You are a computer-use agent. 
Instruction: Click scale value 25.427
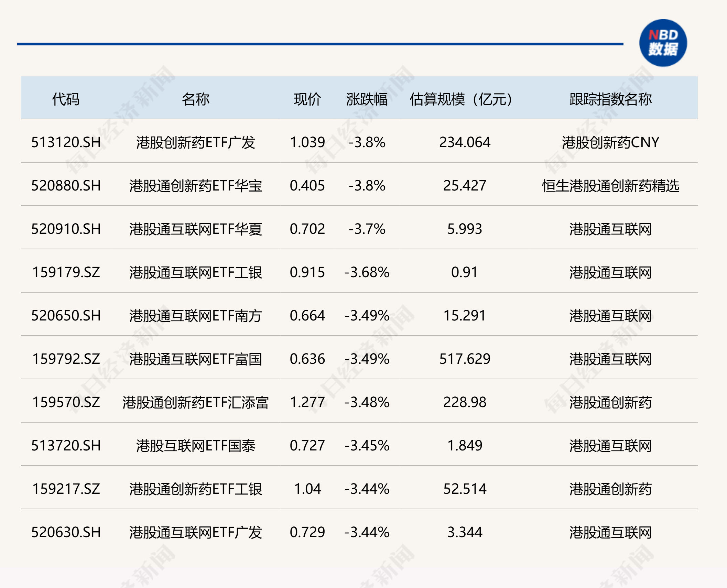click(x=465, y=186)
